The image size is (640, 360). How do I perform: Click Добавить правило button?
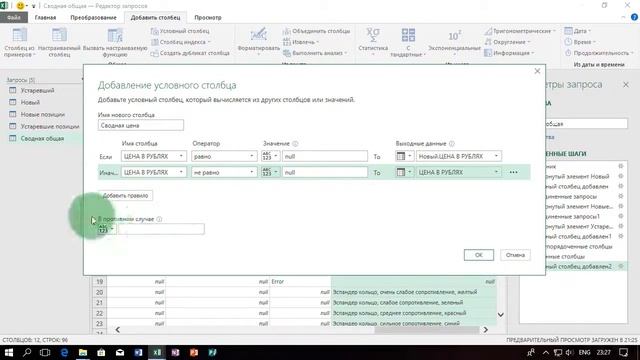(125, 196)
